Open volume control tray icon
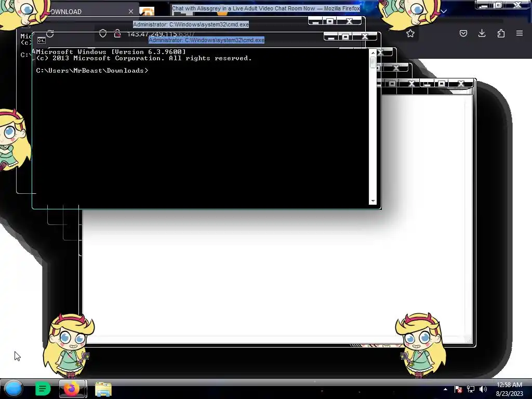This screenshot has height=399, width=532. 483,389
